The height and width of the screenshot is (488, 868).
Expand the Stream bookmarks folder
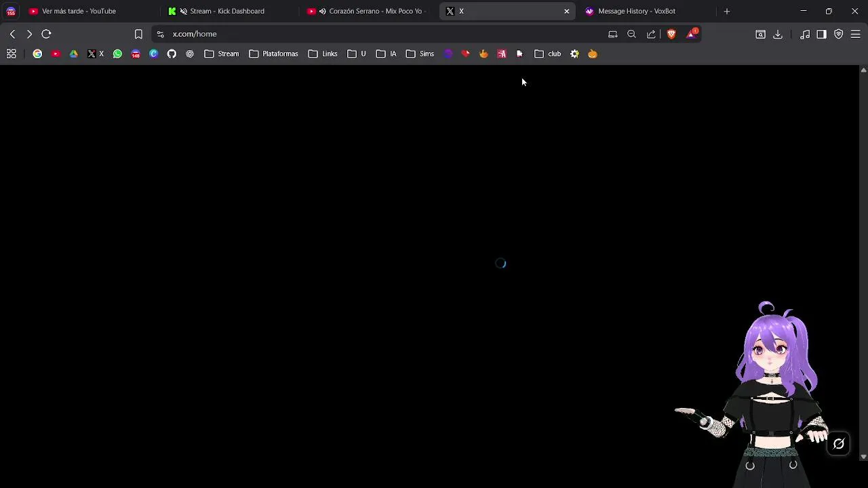click(222, 54)
